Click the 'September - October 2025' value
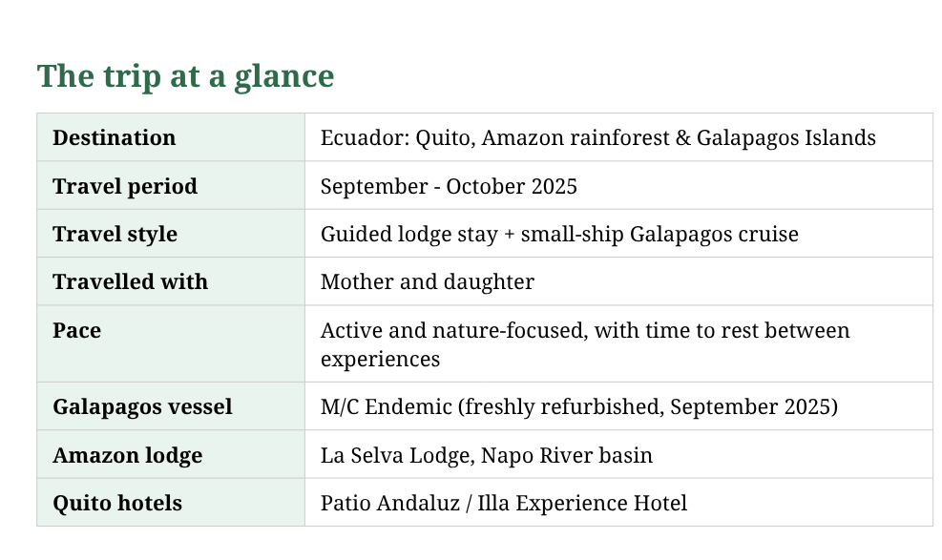This screenshot has height=560, width=942. 449,186
